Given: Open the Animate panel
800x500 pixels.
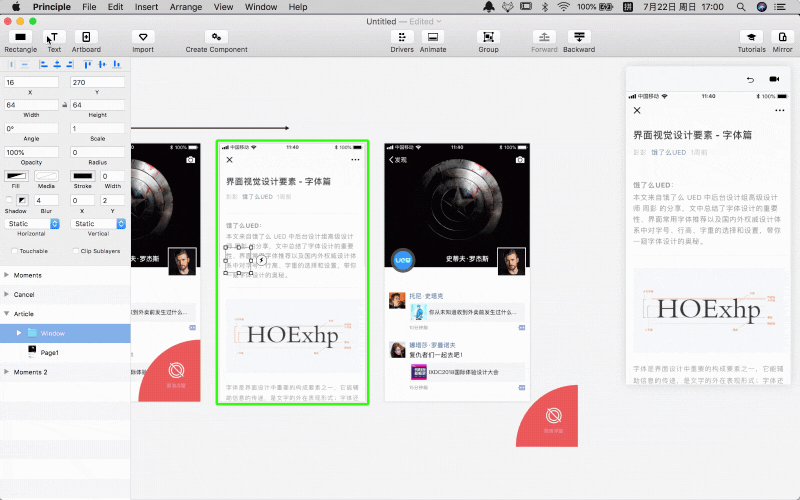Looking at the screenshot, I should [x=433, y=37].
